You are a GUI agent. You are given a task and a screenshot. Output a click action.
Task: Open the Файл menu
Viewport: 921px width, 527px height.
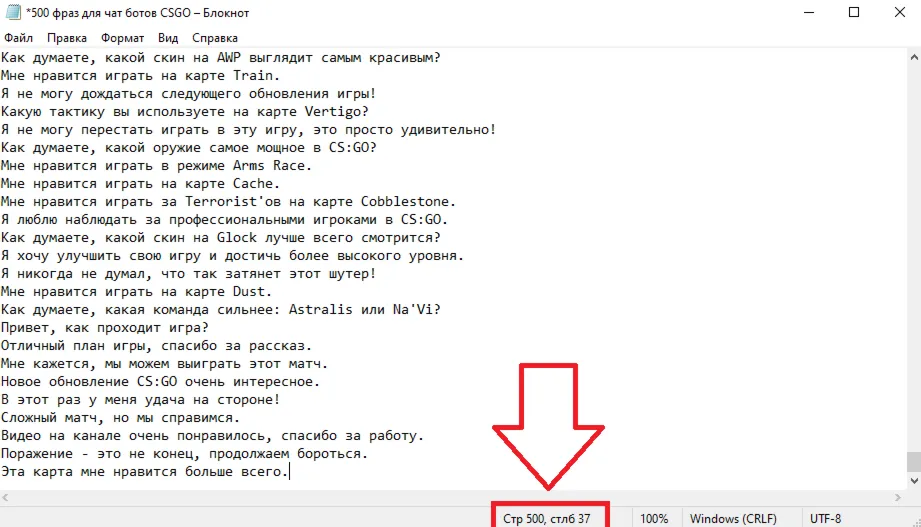[x=18, y=38]
